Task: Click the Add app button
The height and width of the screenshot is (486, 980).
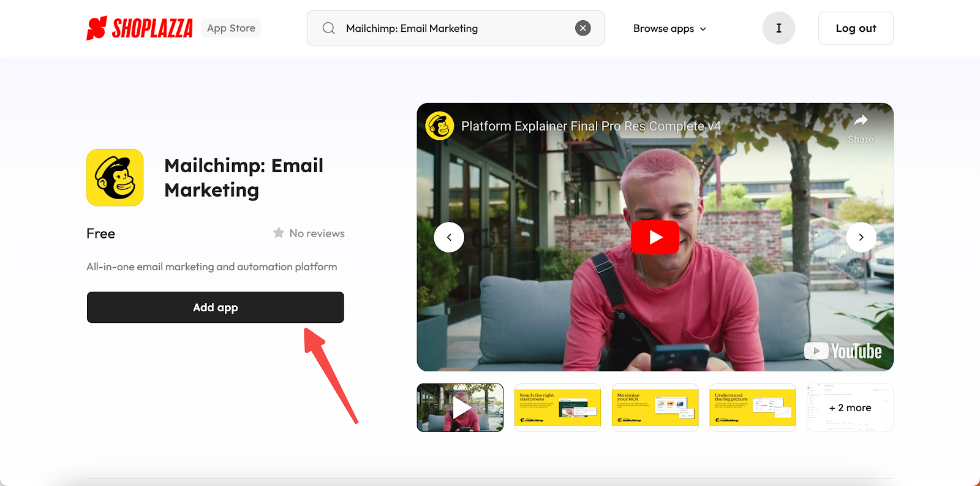Action: 216,307
